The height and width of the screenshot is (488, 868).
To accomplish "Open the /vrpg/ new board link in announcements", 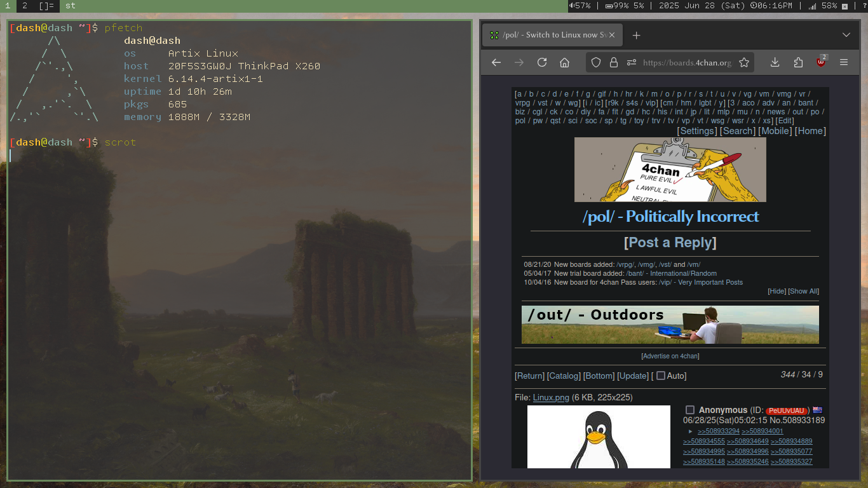I will pyautogui.click(x=626, y=264).
